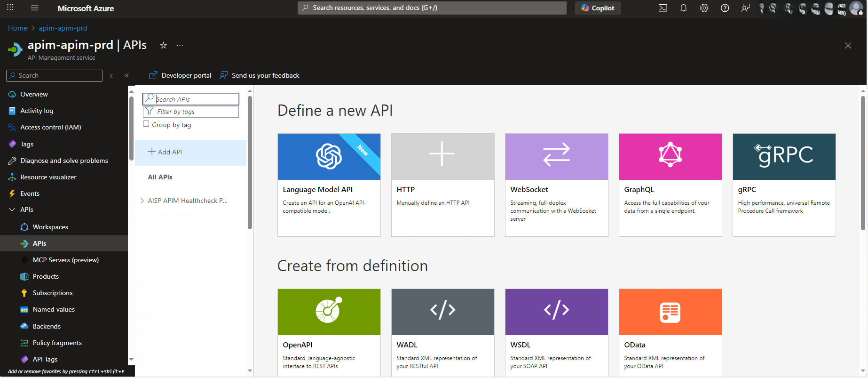Focus the sidebar Search field
The height and width of the screenshot is (378, 868).
[x=54, y=75]
